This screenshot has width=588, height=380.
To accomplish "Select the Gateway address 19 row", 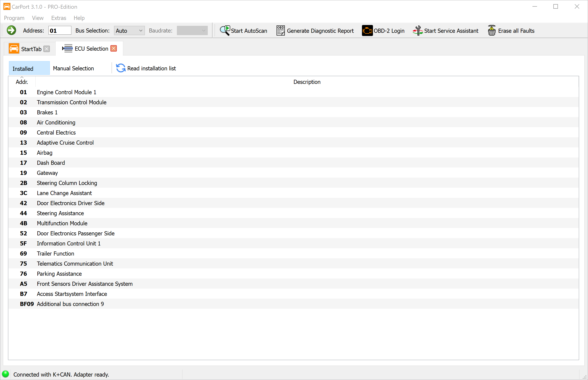I will 47,173.
